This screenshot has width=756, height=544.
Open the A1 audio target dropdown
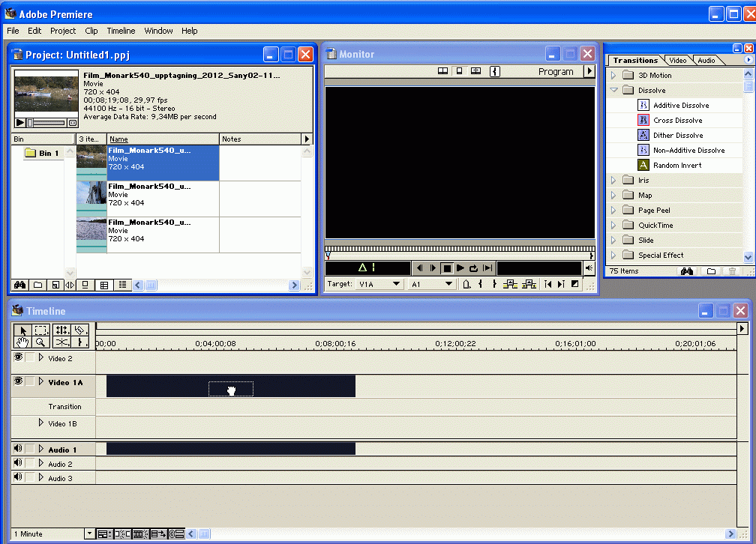tap(431, 284)
